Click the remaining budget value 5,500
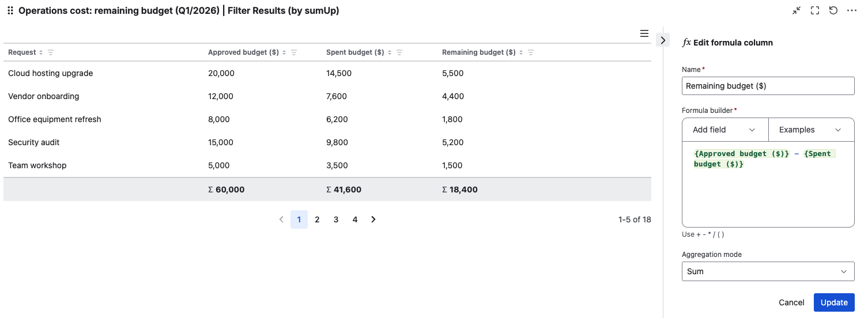The width and height of the screenshot is (868, 318). (453, 73)
